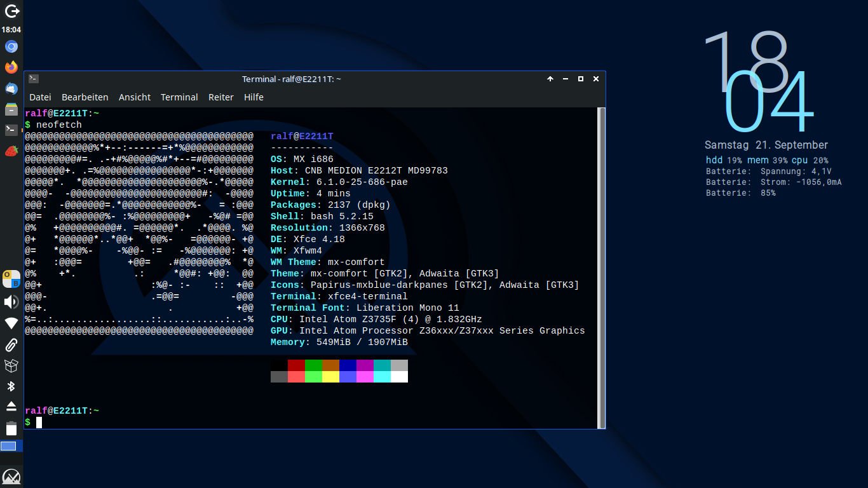The width and height of the screenshot is (868, 488).
Task: Open the yellow-blue OB tray icon
Action: (11, 279)
